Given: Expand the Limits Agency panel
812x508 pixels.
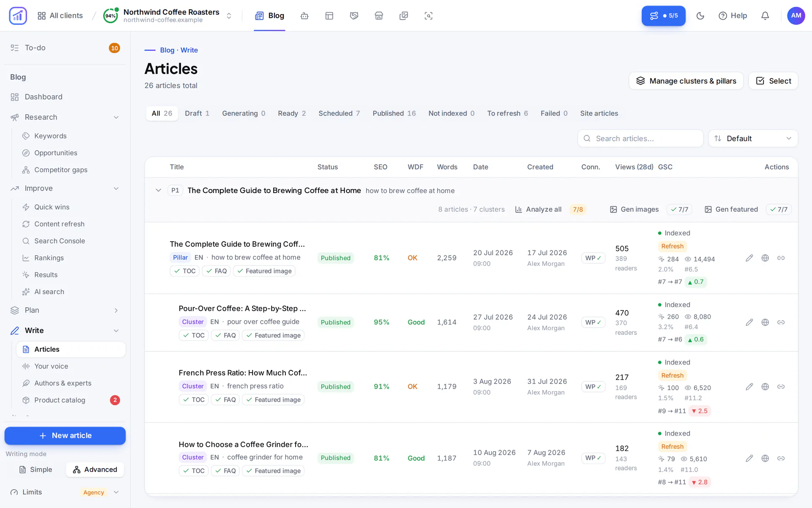Looking at the screenshot, I should pyautogui.click(x=65, y=492).
